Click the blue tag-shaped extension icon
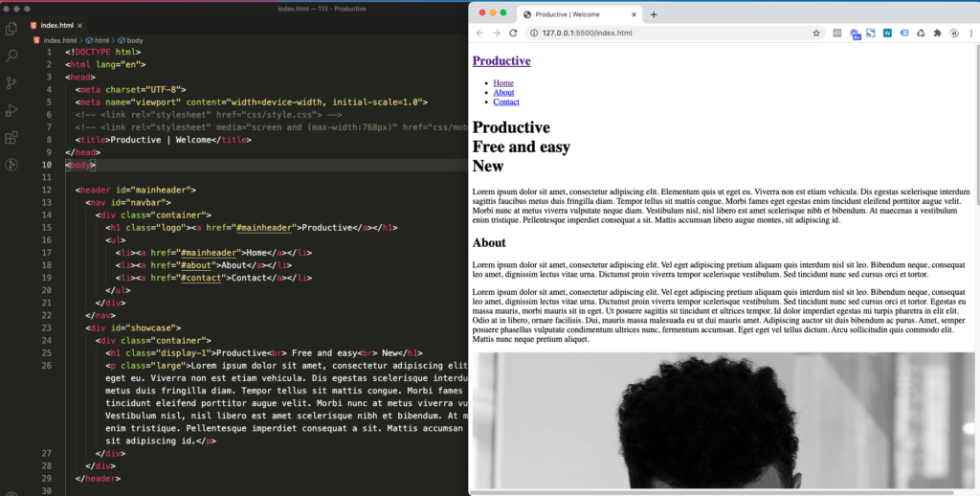 point(903,34)
